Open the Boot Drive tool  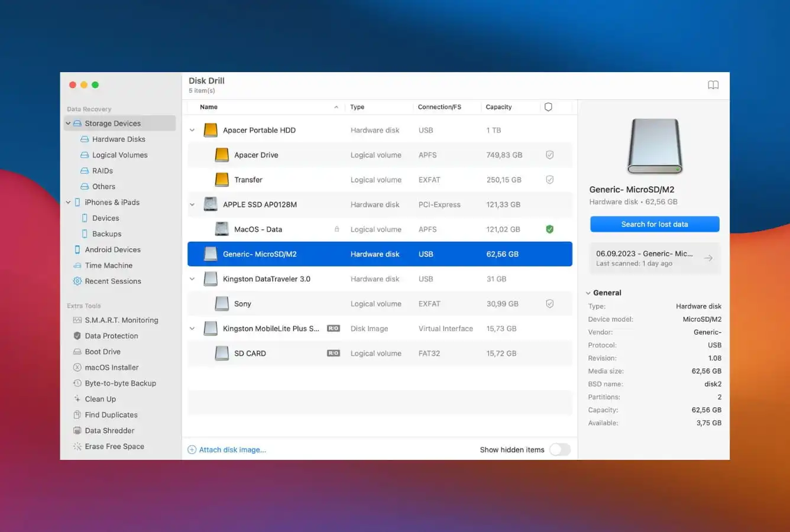96,352
